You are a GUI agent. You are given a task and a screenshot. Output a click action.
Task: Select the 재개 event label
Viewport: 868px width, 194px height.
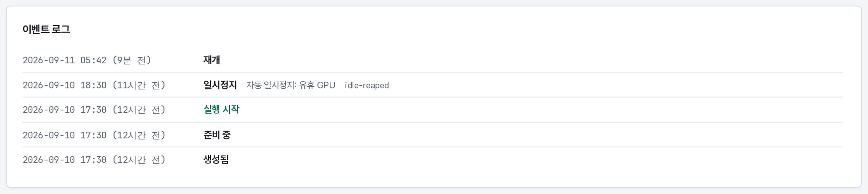click(212, 60)
